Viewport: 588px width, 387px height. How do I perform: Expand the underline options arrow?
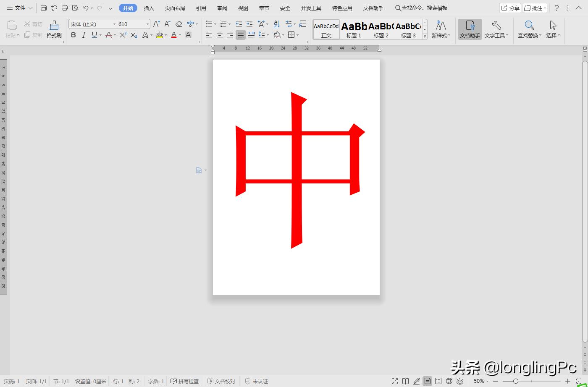[x=101, y=35]
